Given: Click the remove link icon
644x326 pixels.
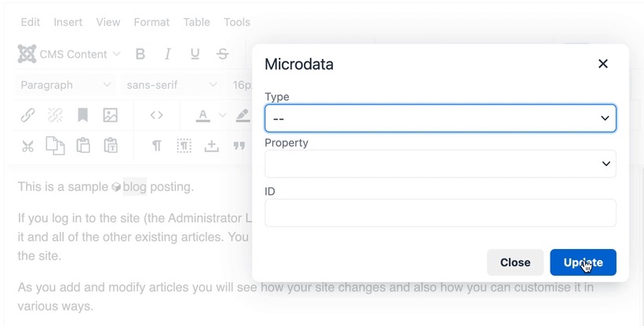Looking at the screenshot, I should pyautogui.click(x=55, y=115).
